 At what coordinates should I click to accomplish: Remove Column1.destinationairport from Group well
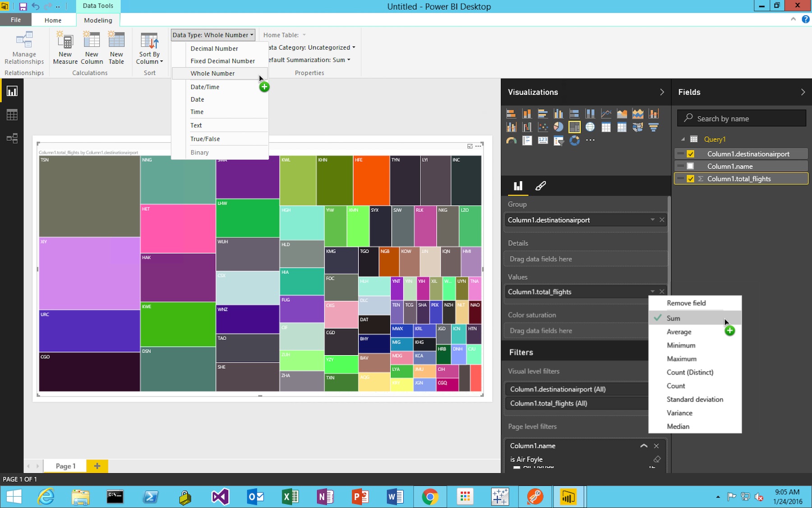coord(662,220)
